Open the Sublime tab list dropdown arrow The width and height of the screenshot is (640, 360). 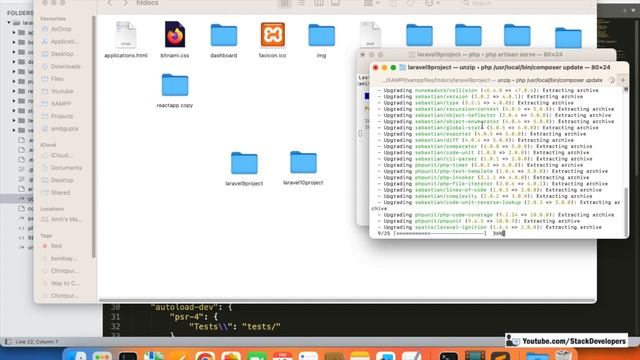633,11
